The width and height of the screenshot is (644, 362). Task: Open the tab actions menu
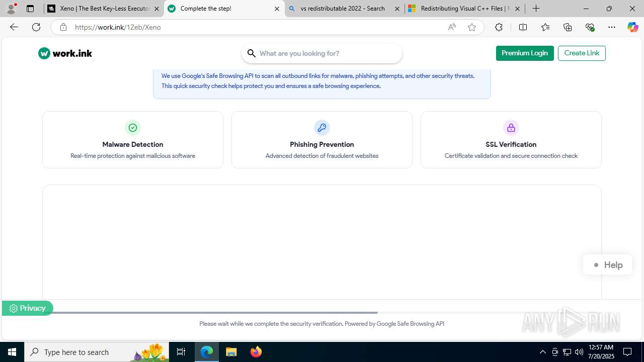(x=30, y=9)
